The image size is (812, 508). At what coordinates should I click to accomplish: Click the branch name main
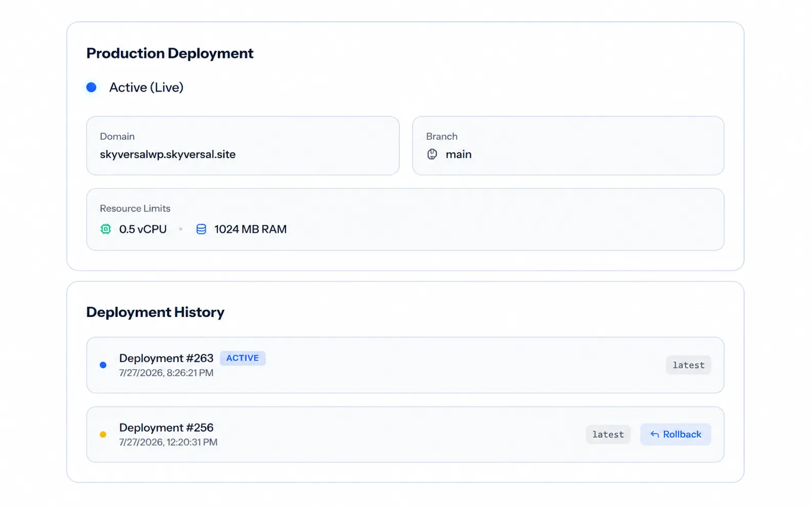point(458,154)
